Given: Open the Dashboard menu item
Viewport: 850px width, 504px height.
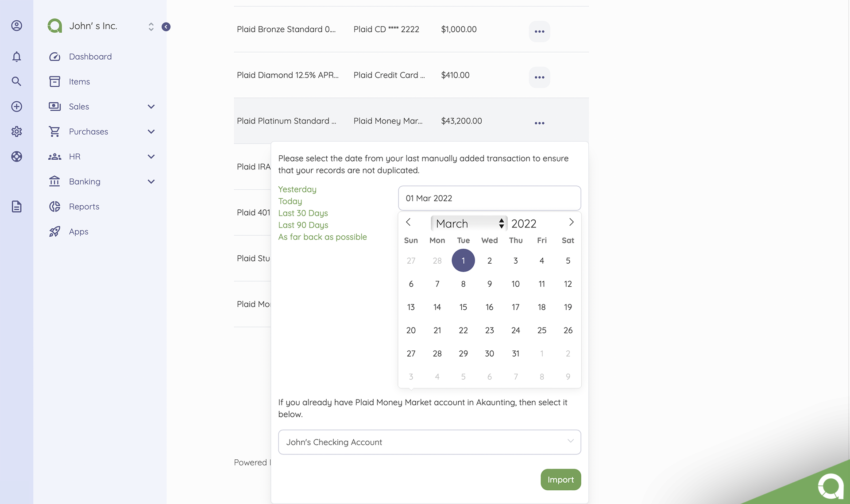Looking at the screenshot, I should 90,57.
